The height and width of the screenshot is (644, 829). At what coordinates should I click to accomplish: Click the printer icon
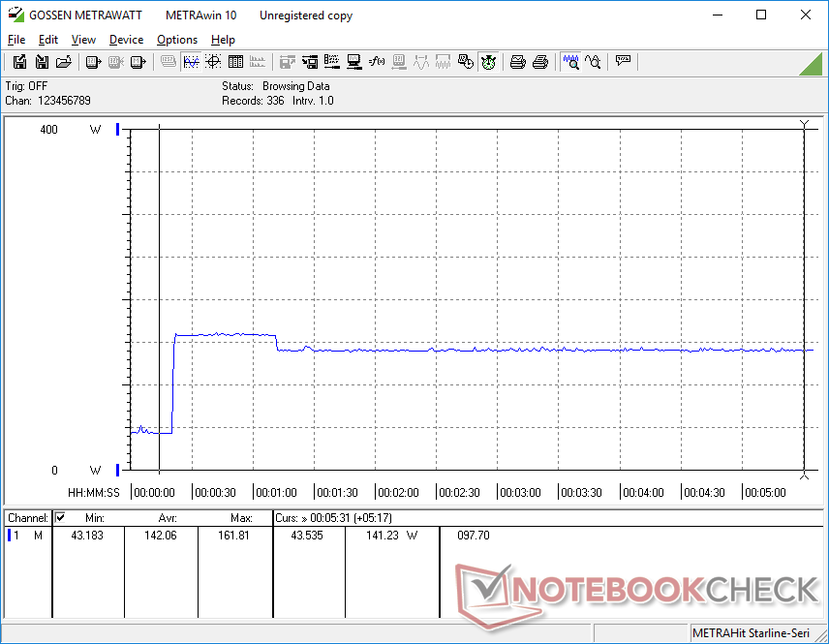click(x=539, y=62)
